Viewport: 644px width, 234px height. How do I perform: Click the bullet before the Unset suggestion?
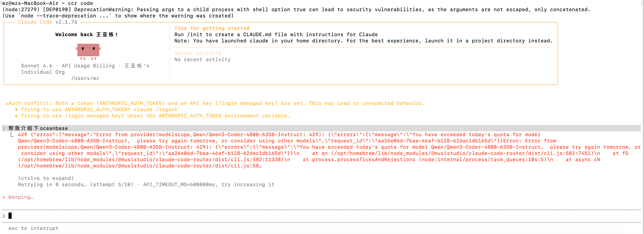click(16, 116)
